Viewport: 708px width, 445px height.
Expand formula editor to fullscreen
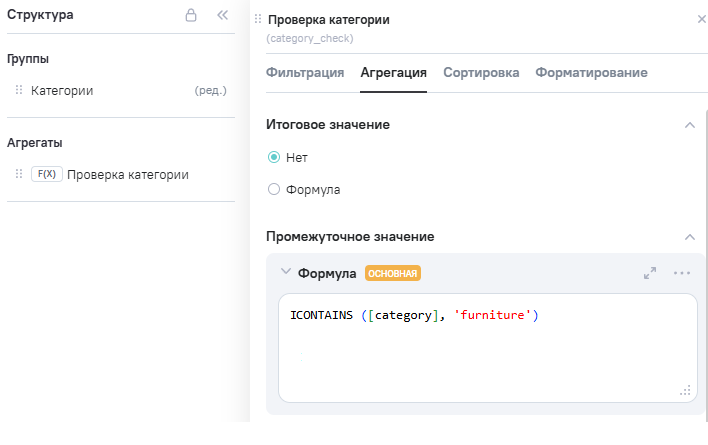click(650, 272)
